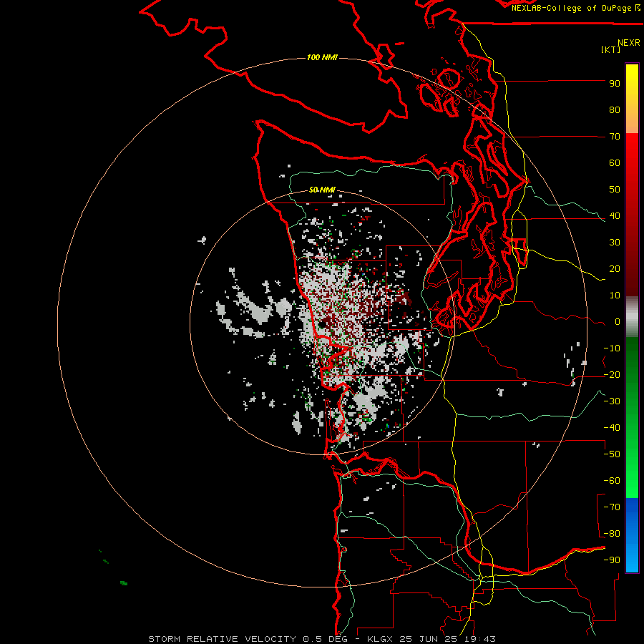Click the 0 knot scale value
The image size is (644, 644).
point(618,322)
